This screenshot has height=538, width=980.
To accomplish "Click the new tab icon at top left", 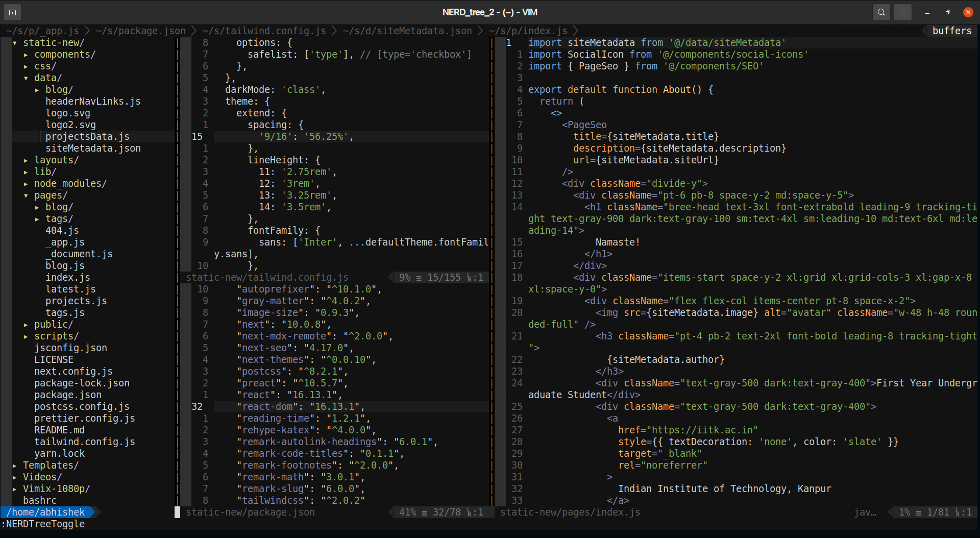I will click(12, 12).
